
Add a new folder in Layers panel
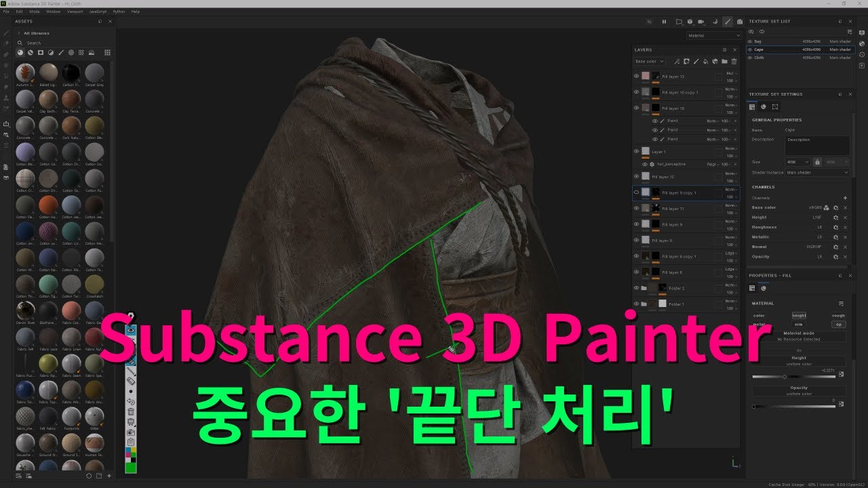coord(725,62)
